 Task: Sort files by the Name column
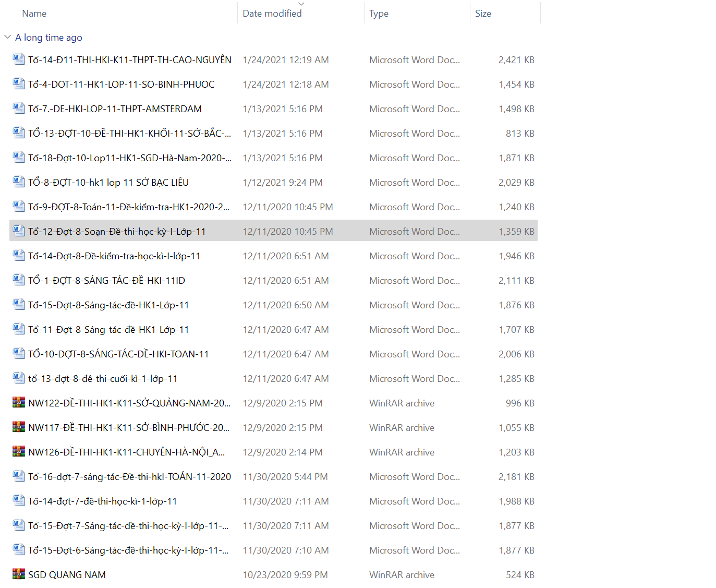(x=34, y=14)
